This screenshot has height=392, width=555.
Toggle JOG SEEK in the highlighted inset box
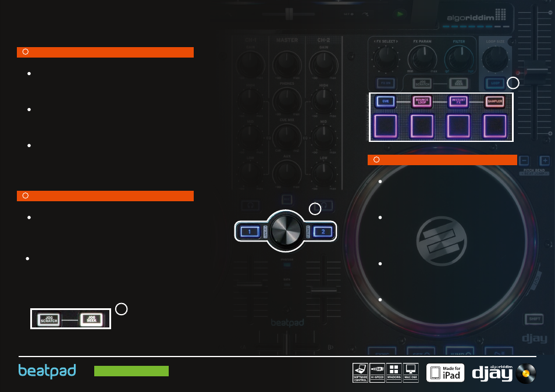point(92,319)
